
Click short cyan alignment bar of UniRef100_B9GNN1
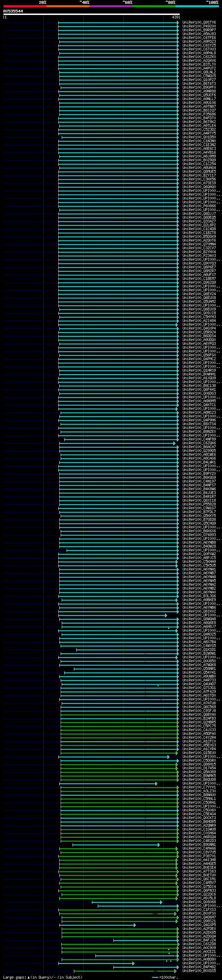coord(116,845)
